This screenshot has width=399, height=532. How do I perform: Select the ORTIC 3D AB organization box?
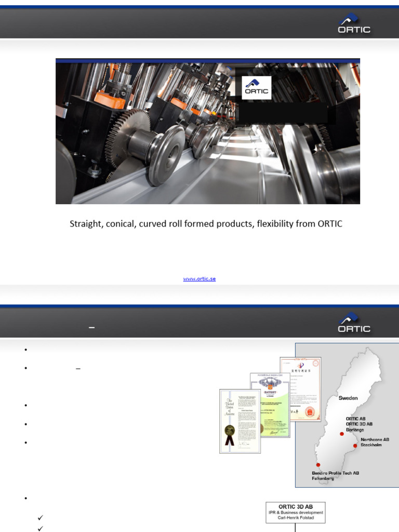pos(296,512)
